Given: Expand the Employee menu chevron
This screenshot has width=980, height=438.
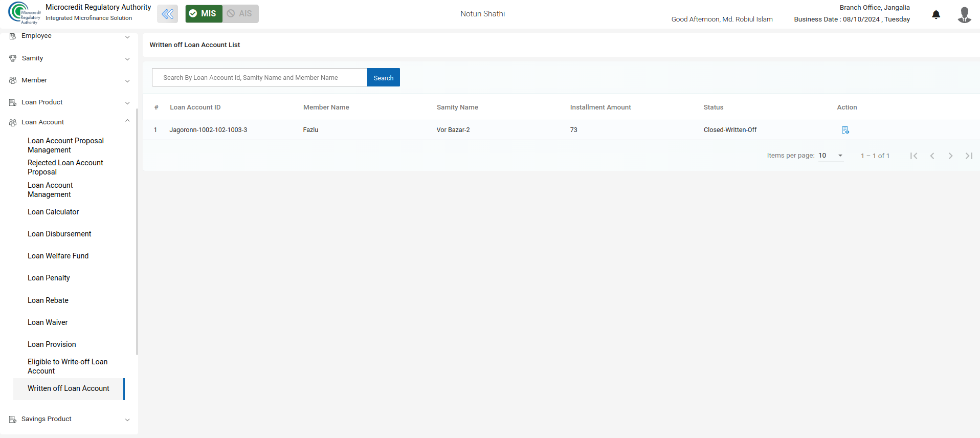Looking at the screenshot, I should tap(127, 37).
